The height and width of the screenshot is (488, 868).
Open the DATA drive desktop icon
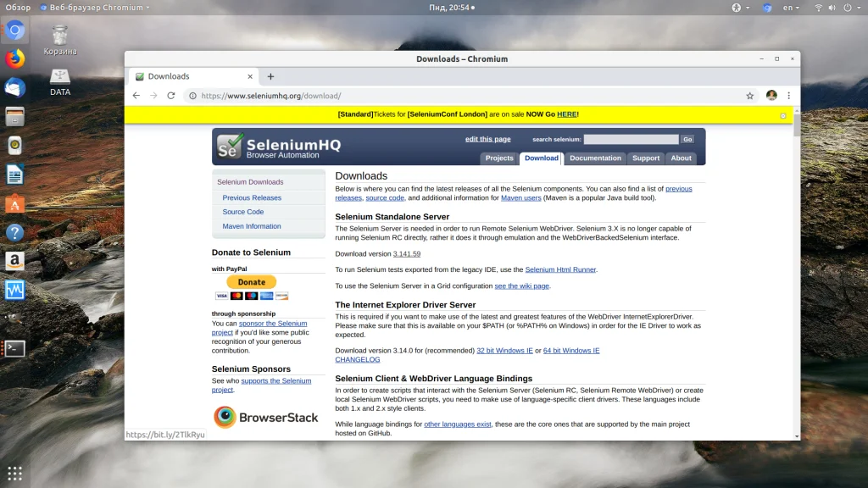coord(60,82)
